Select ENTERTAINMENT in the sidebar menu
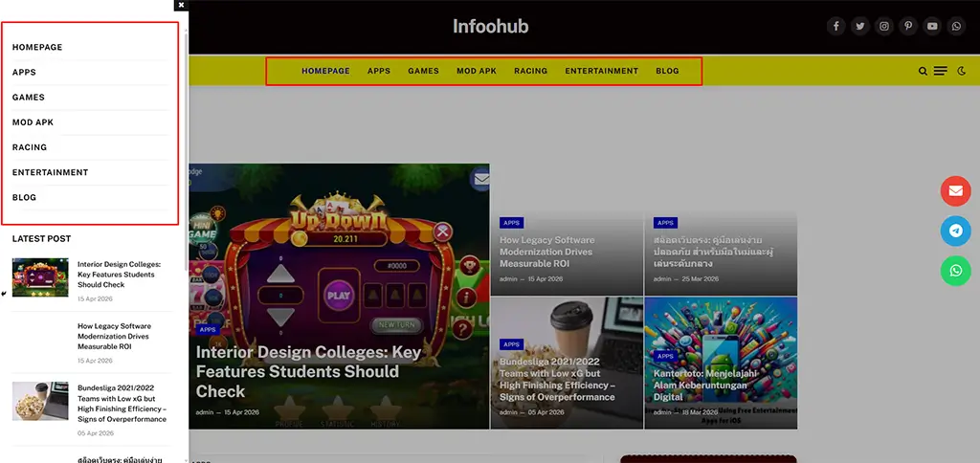The height and width of the screenshot is (463, 980). pyautogui.click(x=51, y=172)
